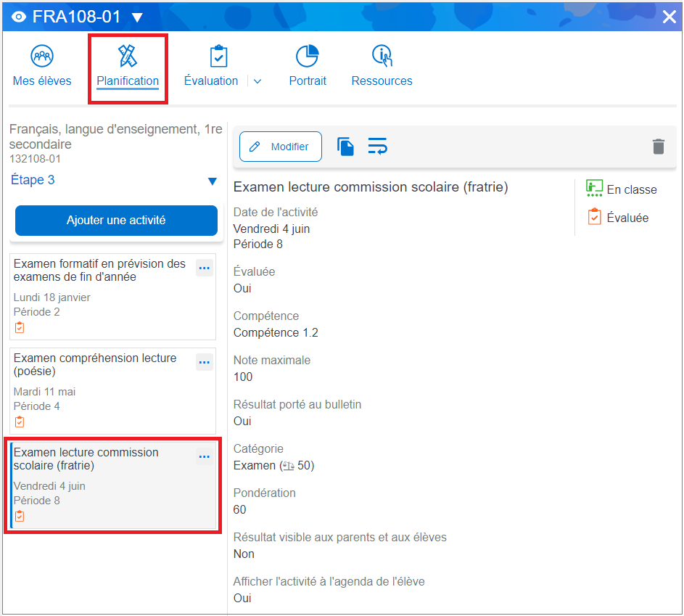Open options menu for Examen formatif activity
Screen dimensions: 684x616
tap(205, 268)
